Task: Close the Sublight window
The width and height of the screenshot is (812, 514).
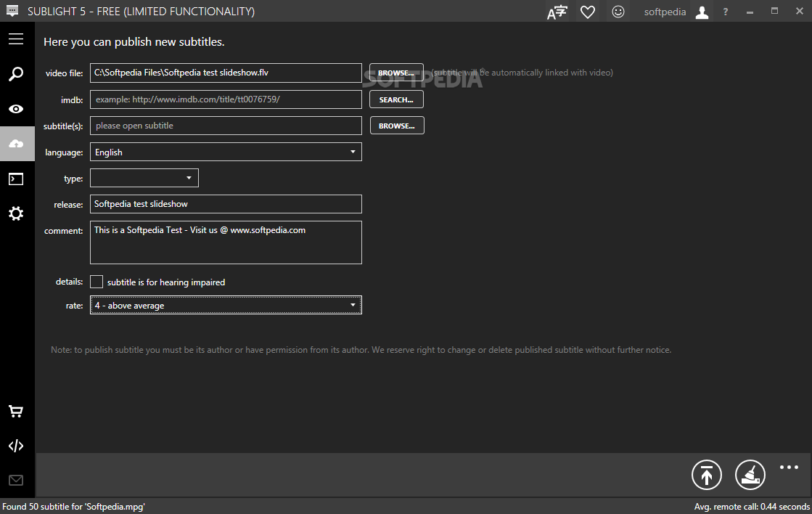Action: pos(800,11)
